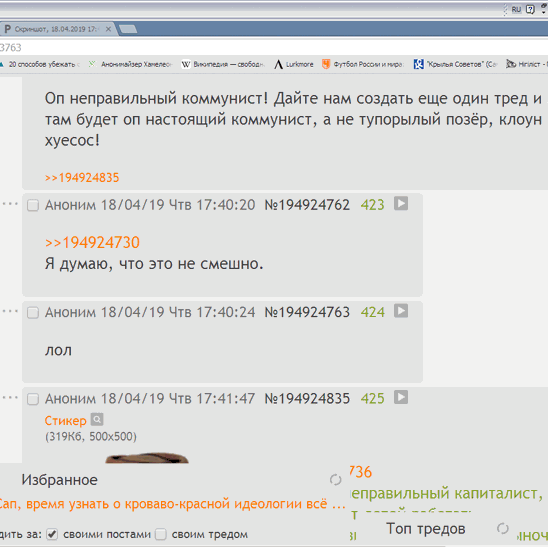Click the (319Кб, 500x500) file info
This screenshot has height=547, width=548.
click(x=91, y=437)
